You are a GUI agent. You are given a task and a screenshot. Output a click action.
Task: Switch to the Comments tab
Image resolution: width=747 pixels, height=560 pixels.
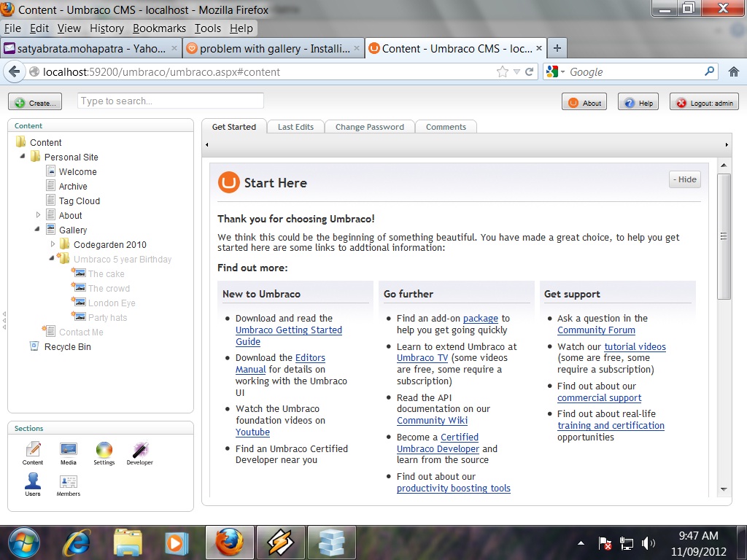point(446,127)
